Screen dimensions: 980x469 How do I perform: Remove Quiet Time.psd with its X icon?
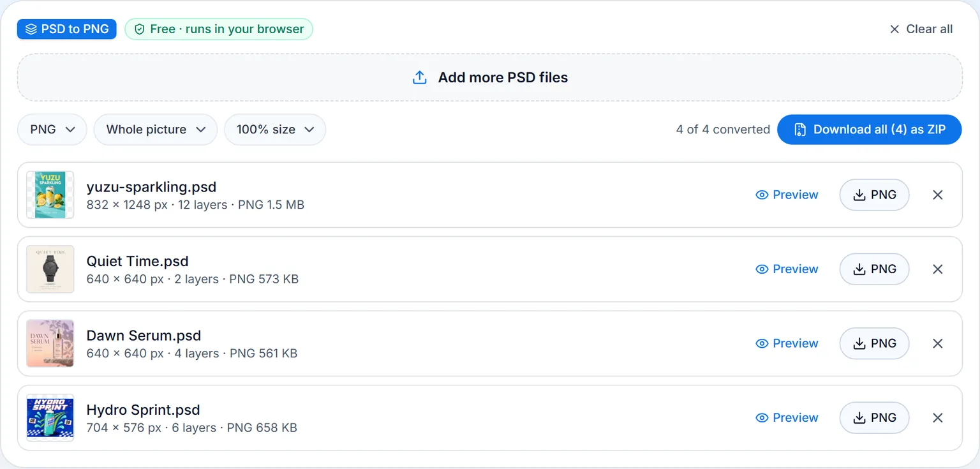point(937,269)
